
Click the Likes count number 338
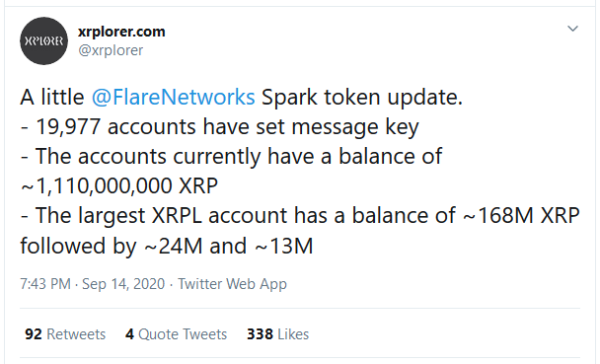coord(260,334)
